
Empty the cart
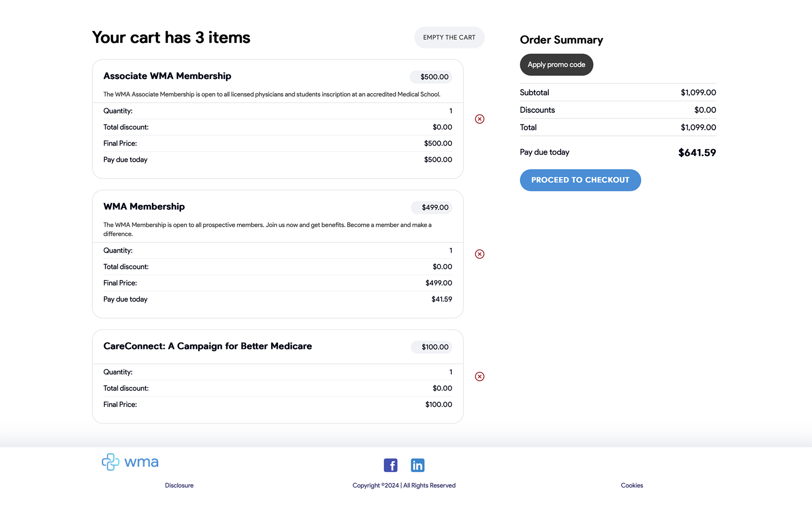click(x=449, y=37)
